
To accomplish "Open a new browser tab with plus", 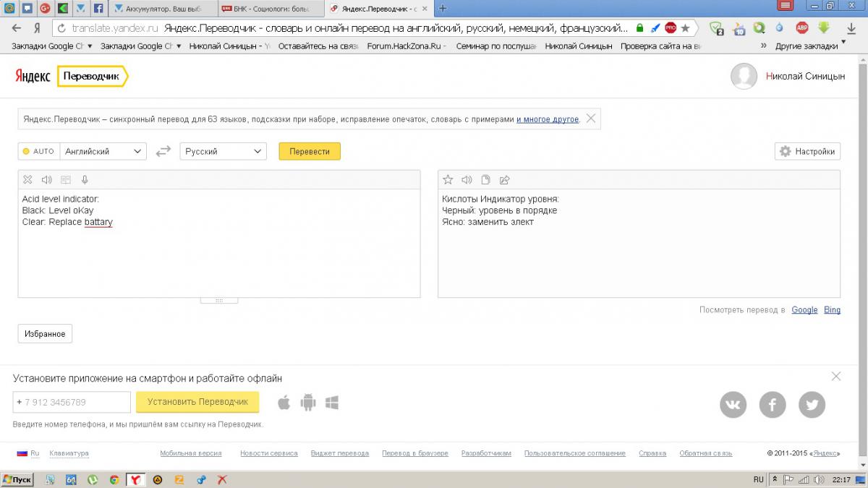I will [x=443, y=8].
